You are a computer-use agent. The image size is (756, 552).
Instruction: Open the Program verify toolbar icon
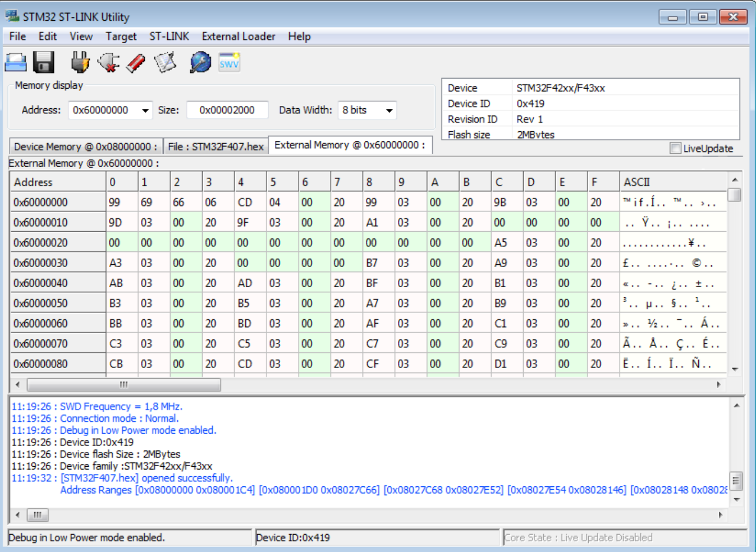click(165, 62)
